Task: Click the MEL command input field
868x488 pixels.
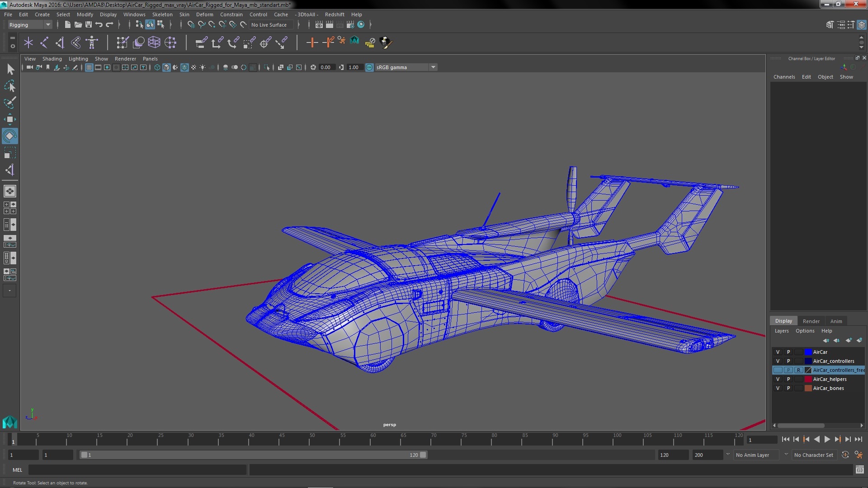Action: coord(137,470)
